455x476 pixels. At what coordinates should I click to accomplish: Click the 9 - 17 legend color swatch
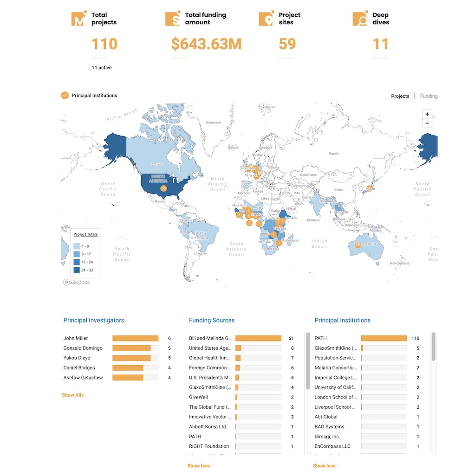(x=77, y=254)
